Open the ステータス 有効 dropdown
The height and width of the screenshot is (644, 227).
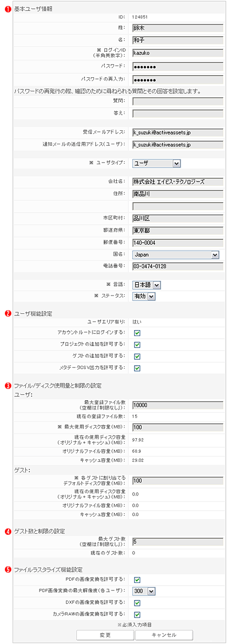[144, 296]
